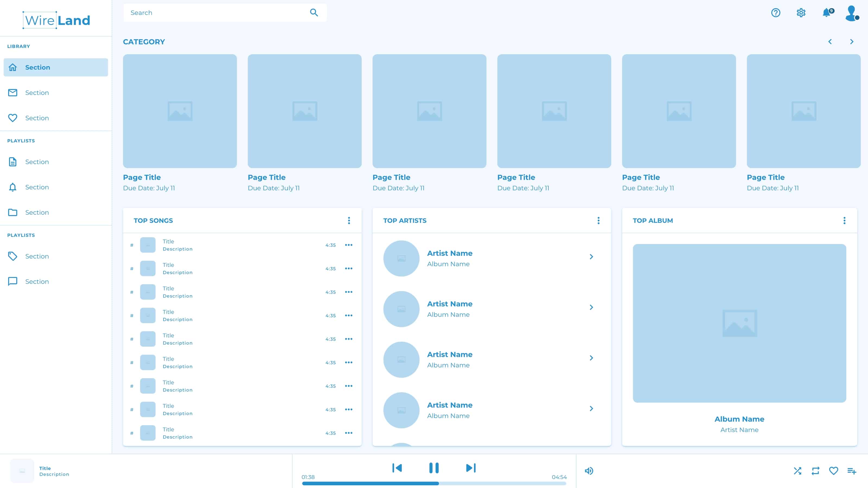Expand the first Artist Name chevron
Image resolution: width=868 pixels, height=488 pixels.
click(592, 257)
